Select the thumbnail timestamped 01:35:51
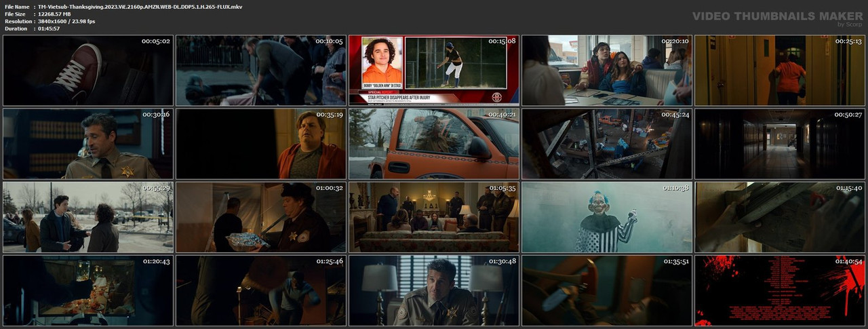 pos(607,290)
